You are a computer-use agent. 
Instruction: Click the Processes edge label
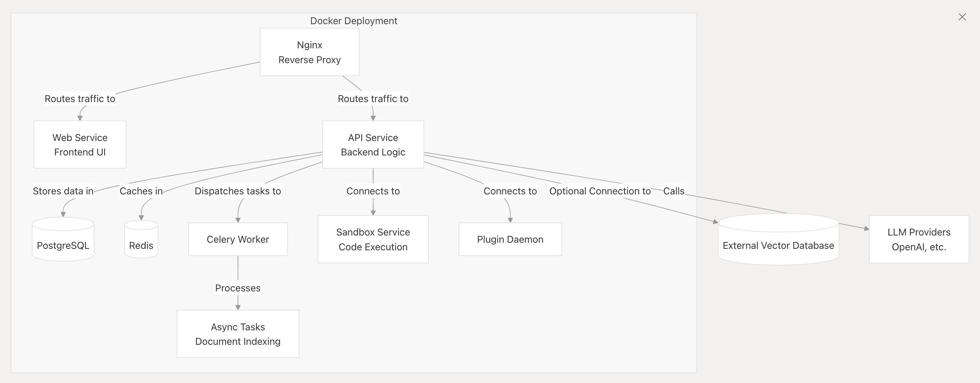[238, 288]
